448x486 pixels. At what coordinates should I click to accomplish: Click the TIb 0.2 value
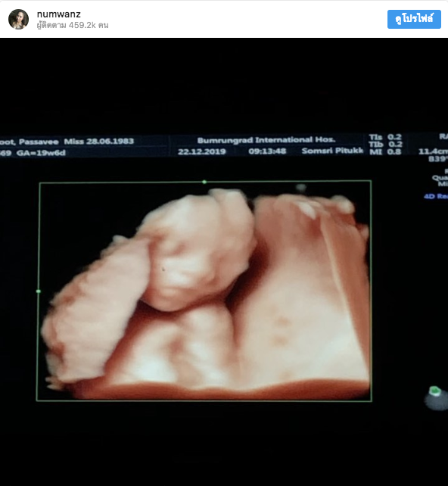tap(385, 145)
